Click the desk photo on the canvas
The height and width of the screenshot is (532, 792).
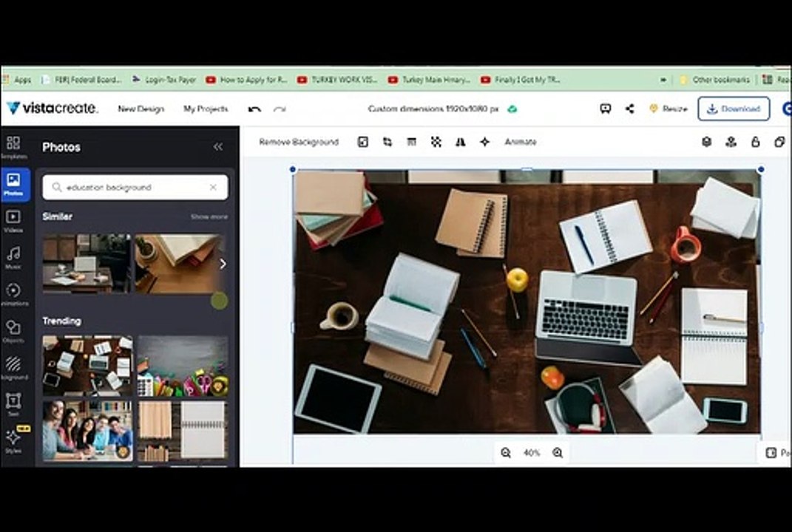[x=527, y=302]
